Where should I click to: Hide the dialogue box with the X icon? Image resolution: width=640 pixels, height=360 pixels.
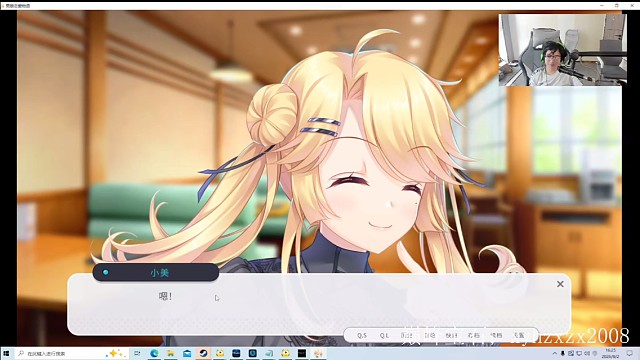tap(560, 284)
